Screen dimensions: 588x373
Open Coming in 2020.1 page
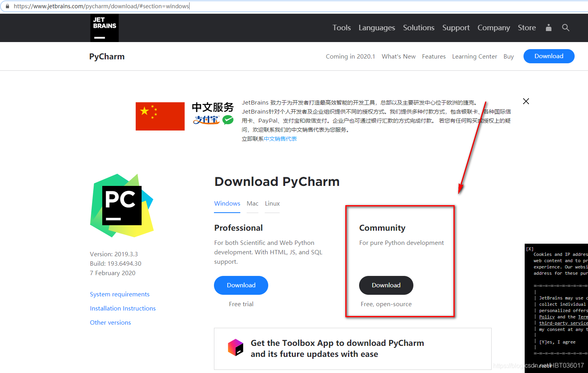pos(350,57)
